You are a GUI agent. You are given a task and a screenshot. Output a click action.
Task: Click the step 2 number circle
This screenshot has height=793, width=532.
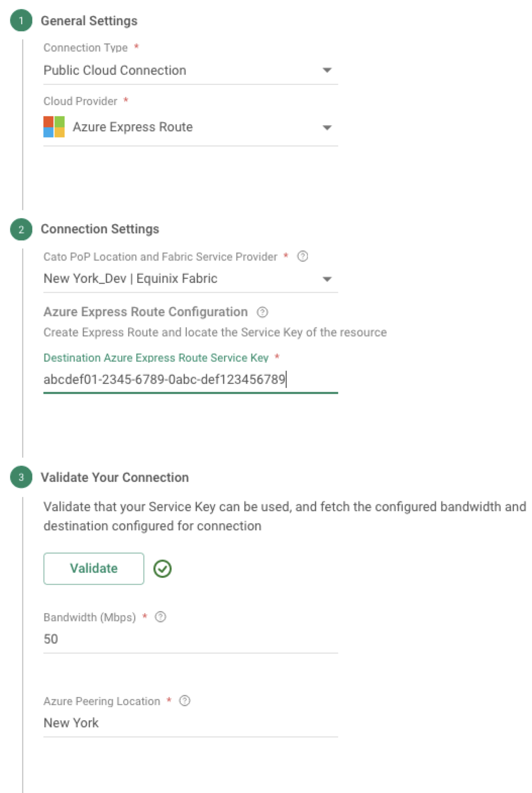coord(21,229)
